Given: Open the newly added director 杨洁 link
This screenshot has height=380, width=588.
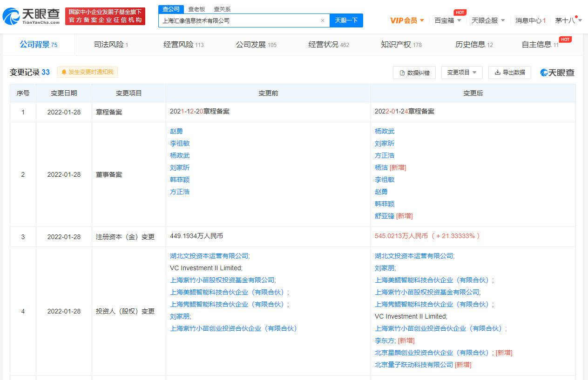Looking at the screenshot, I should 381,167.
